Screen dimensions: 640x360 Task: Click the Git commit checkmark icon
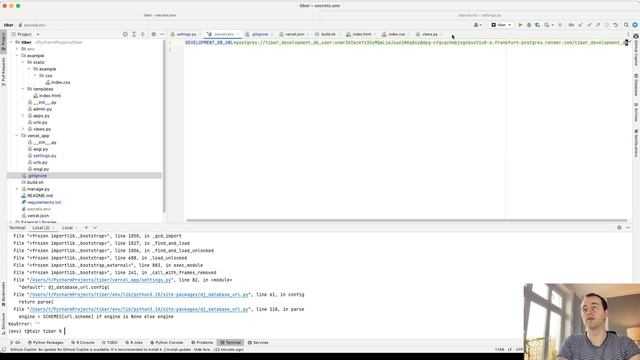(589, 25)
